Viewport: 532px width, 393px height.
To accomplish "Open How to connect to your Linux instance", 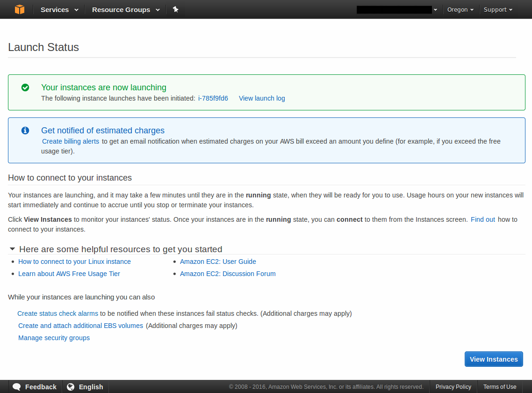I will coord(74,262).
